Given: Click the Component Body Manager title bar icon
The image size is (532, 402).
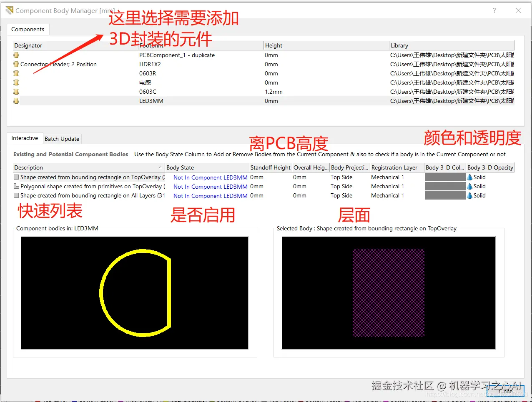Looking at the screenshot, I should pyautogui.click(x=9, y=10).
